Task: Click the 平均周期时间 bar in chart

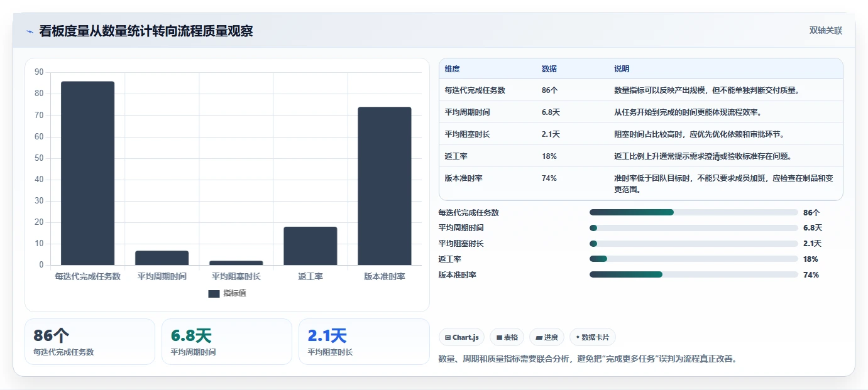Action: tap(162, 258)
